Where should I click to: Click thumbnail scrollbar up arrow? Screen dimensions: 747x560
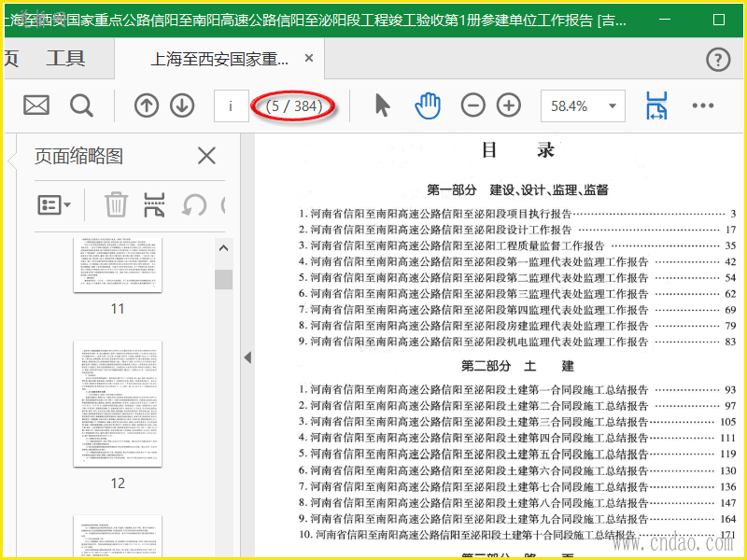coord(223,248)
